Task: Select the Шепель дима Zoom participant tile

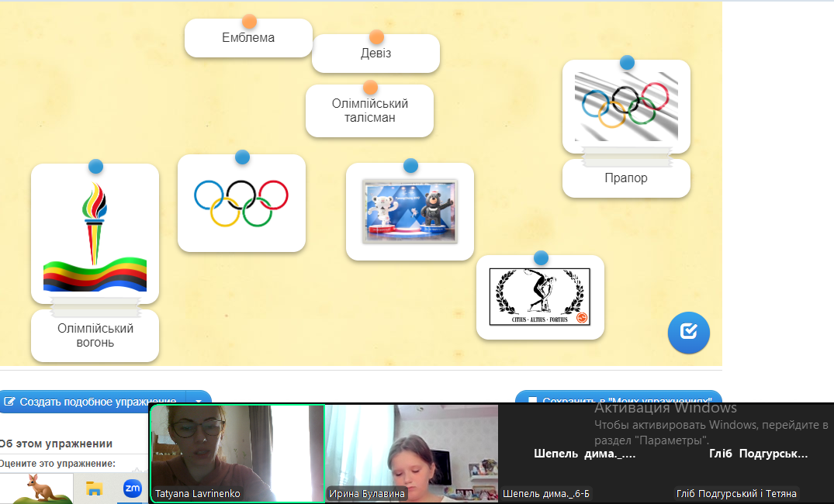Action: pos(584,453)
